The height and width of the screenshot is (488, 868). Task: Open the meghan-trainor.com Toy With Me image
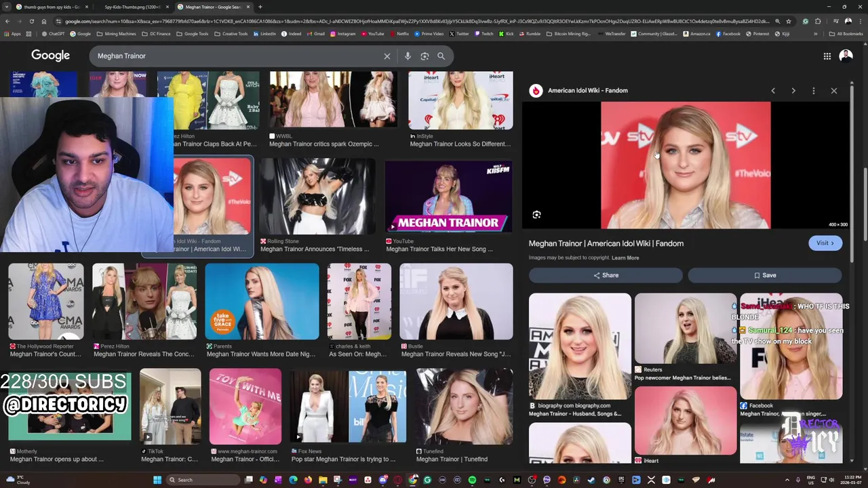tap(245, 407)
